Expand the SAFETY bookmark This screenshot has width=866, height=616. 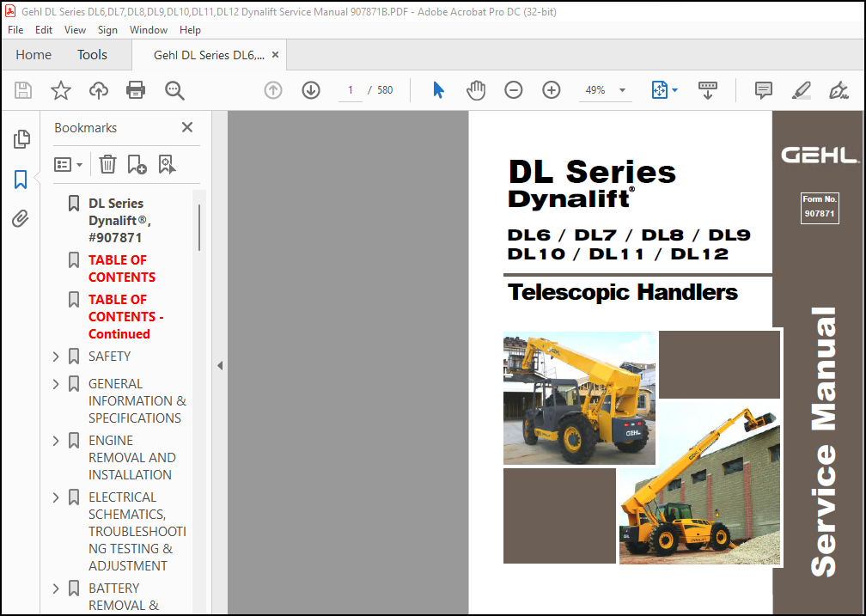(56, 357)
